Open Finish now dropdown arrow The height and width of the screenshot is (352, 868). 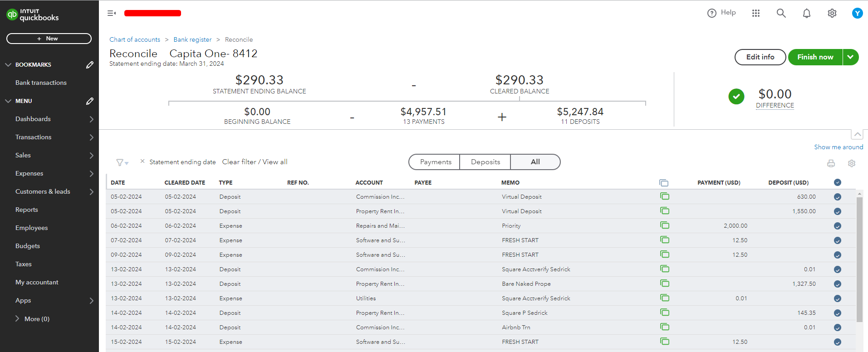tap(851, 57)
